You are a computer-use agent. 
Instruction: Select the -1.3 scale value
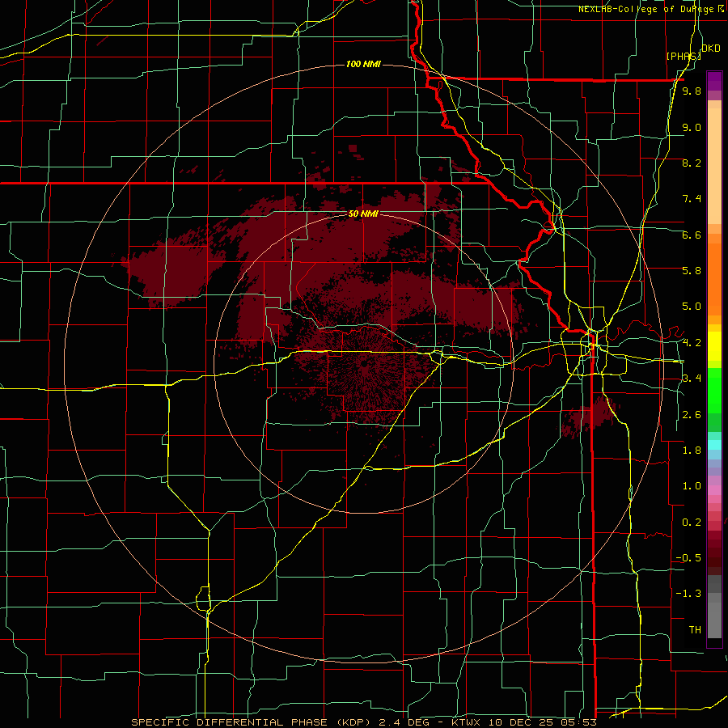pyautogui.click(x=688, y=594)
